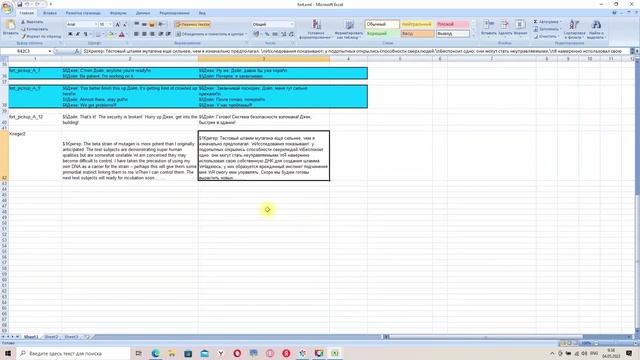Apply the orange Ввод cell style

point(417,34)
